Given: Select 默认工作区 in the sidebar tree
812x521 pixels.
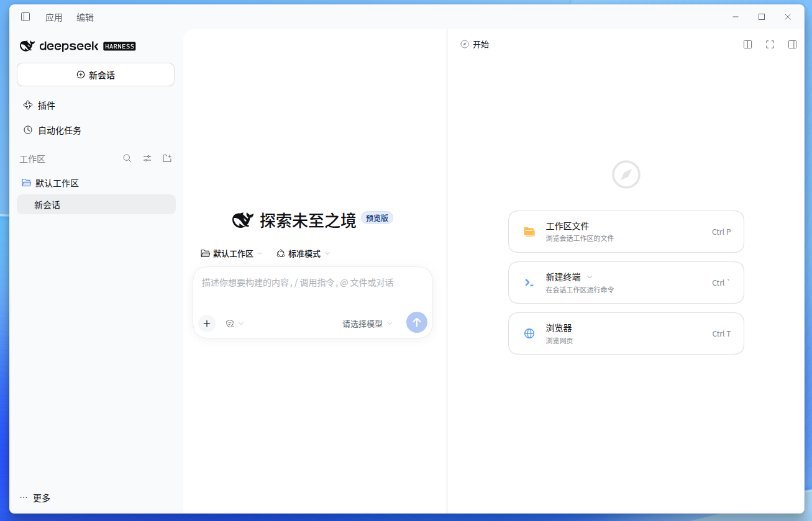Looking at the screenshot, I should [x=96, y=183].
